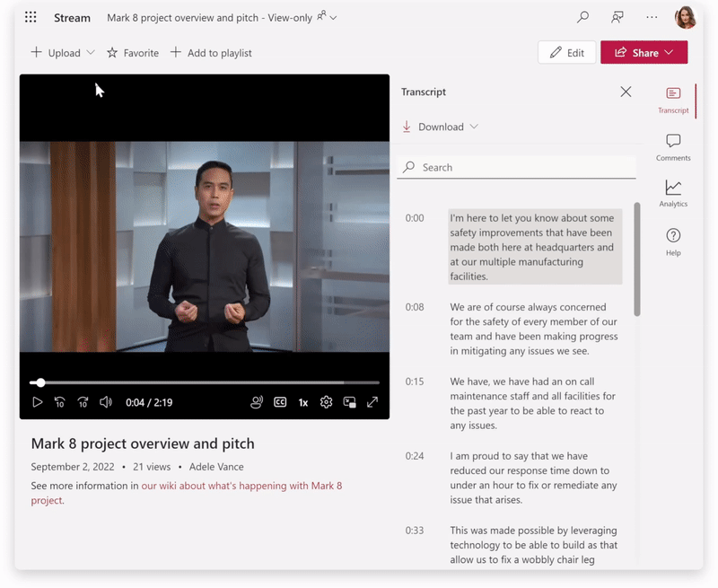Screen dimensions: 718x588
Task: Open video settings gear
Action: tap(326, 402)
